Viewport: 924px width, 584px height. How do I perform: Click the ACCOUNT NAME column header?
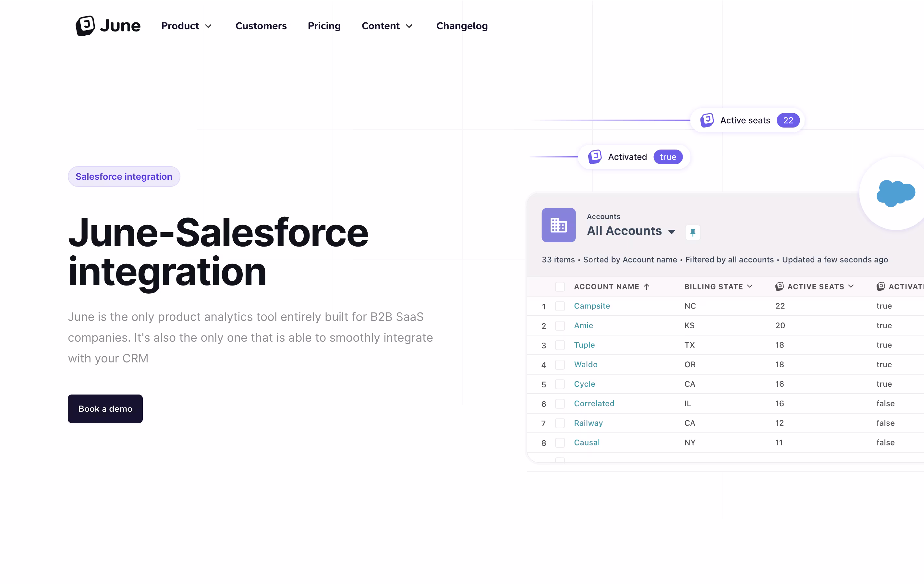606,286
